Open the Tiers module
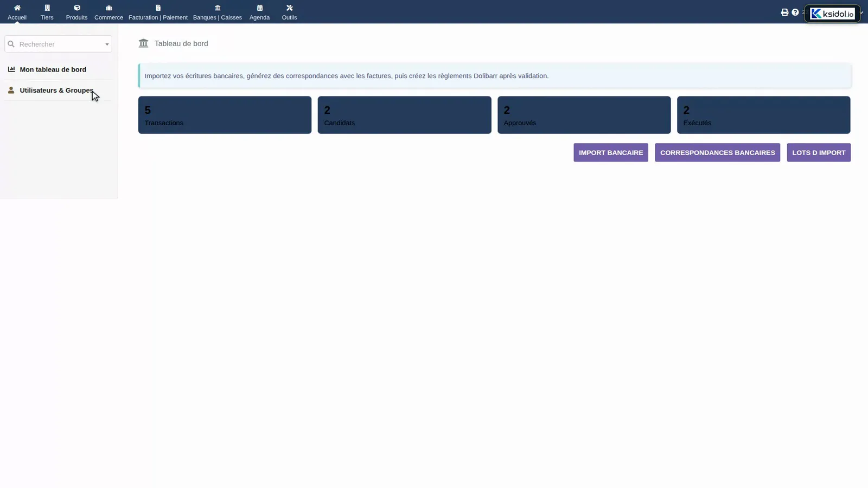868x488 pixels. point(47,12)
